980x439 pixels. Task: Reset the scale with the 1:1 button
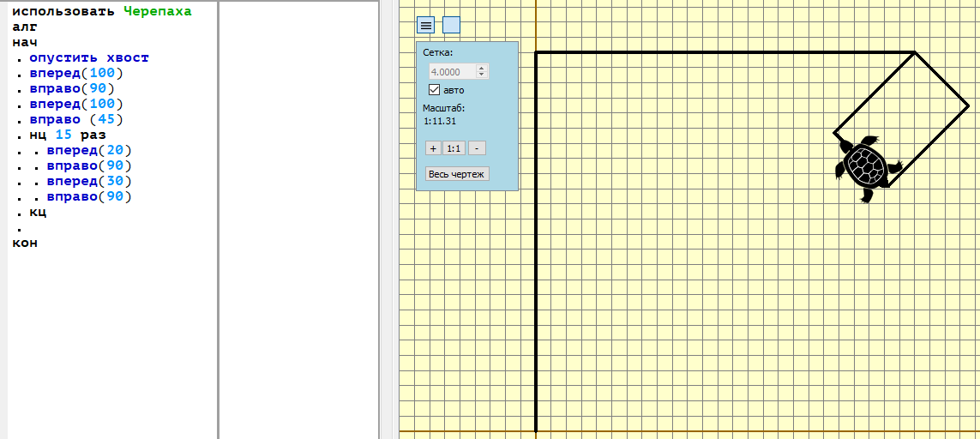click(454, 148)
